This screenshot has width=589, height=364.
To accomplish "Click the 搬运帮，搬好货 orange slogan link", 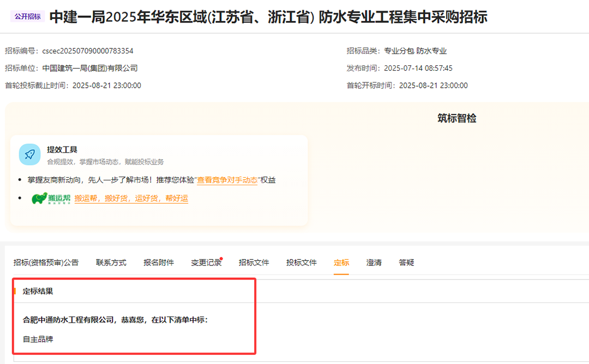I will [131, 198].
